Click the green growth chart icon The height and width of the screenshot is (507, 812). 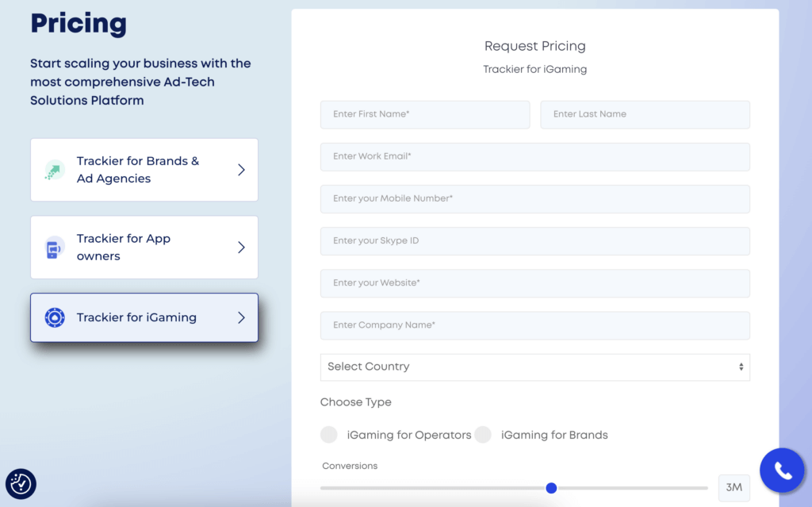click(53, 170)
